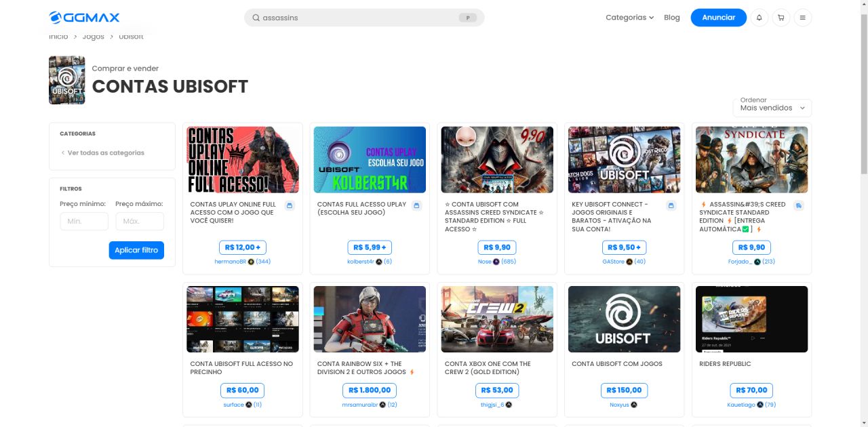Click the R$ 1.800,00 price button
The width and height of the screenshot is (868, 427).
click(370, 390)
